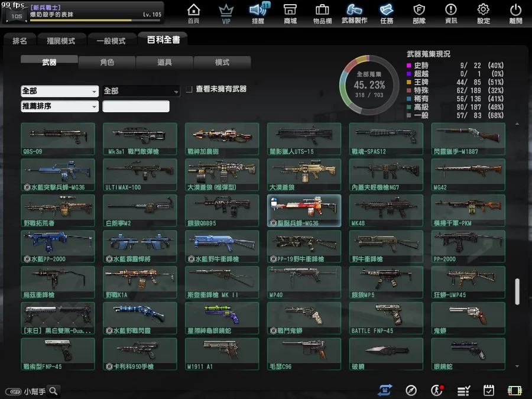Select the MK48 weapon card
Image resolution: width=532 pixels, height=399 pixels.
[x=386, y=210]
